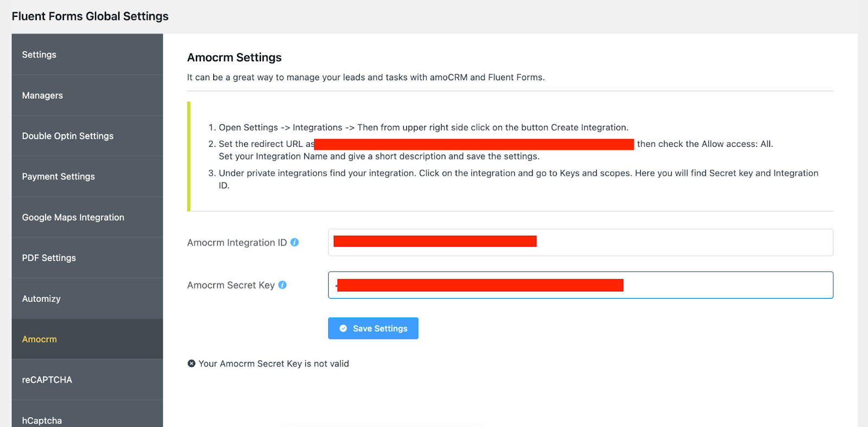
Task: Select Automizy in the sidebar
Action: coord(87,299)
